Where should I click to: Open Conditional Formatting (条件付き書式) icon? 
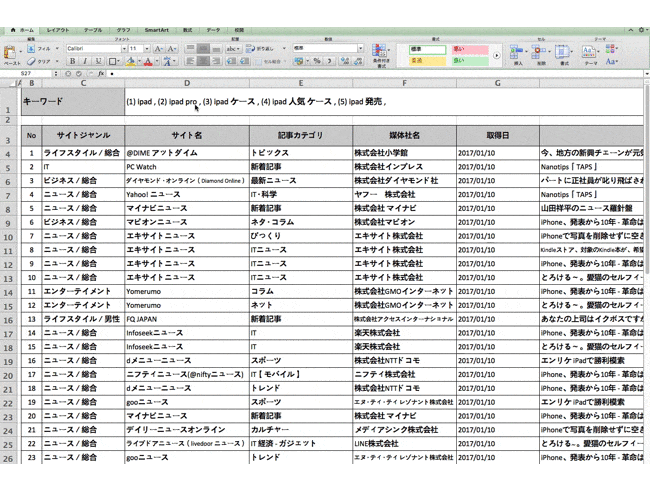click(379, 51)
